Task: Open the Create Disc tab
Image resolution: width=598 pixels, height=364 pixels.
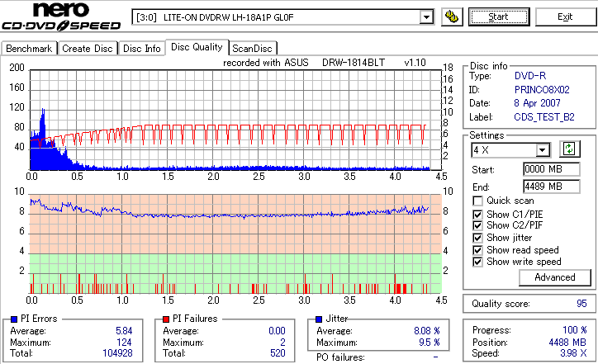Action: click(x=88, y=49)
